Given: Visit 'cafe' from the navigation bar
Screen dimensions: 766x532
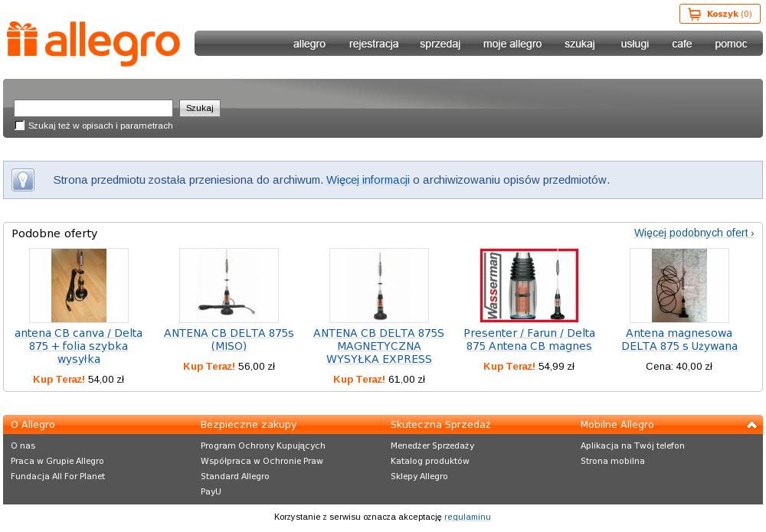Looking at the screenshot, I should tap(682, 44).
